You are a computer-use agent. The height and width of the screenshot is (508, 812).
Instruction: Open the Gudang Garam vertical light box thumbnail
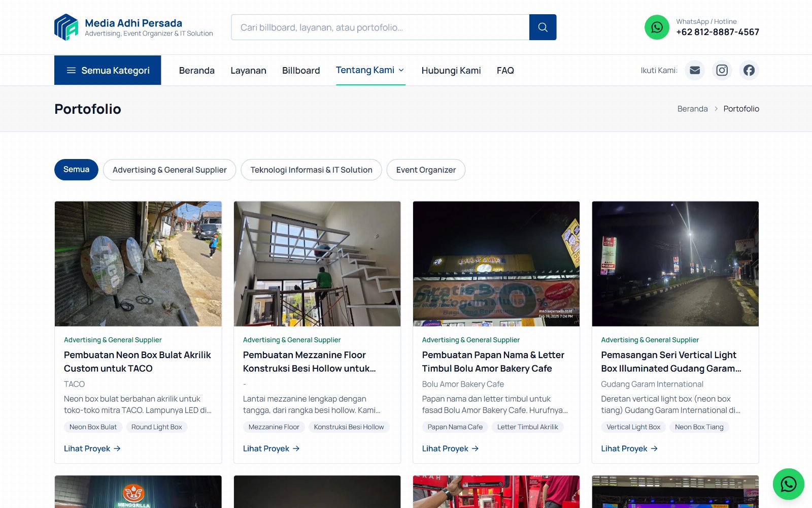[675, 264]
